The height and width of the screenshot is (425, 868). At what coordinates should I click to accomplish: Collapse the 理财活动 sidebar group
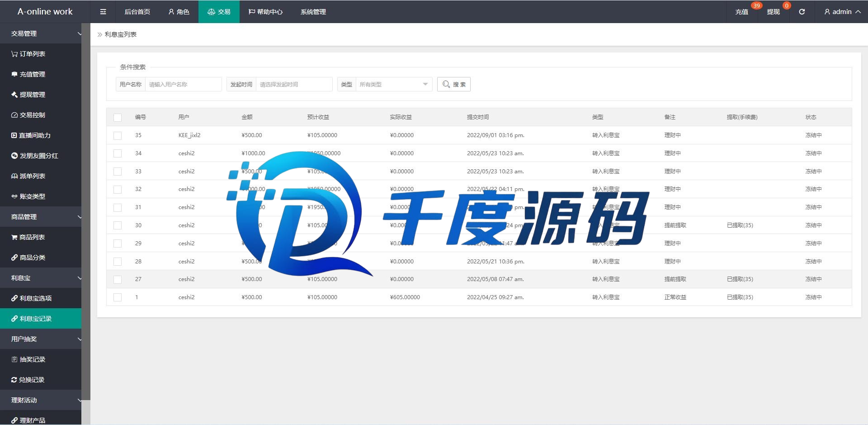coord(41,400)
